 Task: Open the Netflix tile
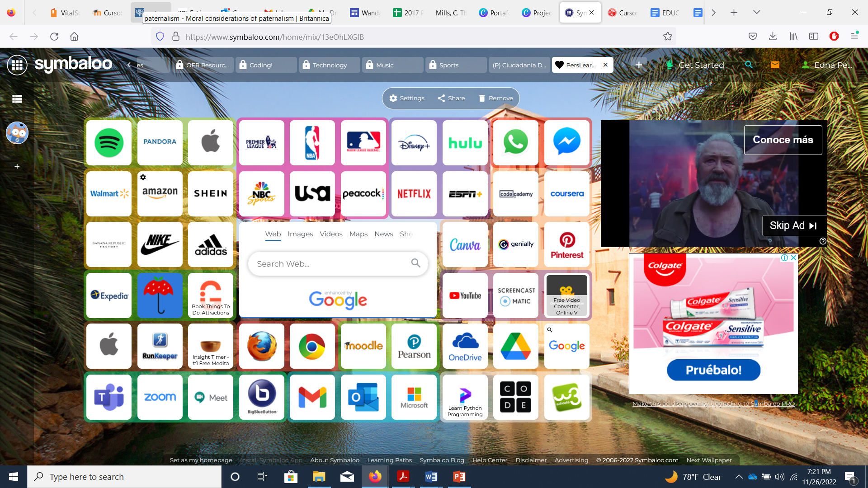[414, 193]
